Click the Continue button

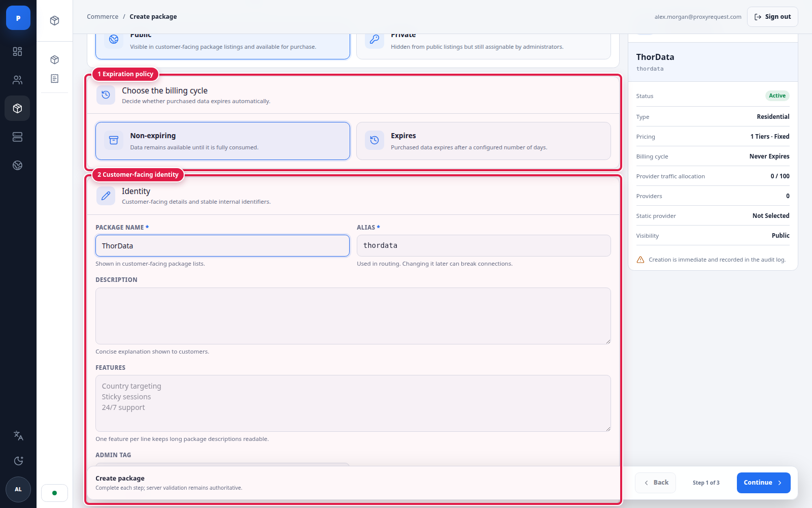(x=763, y=483)
